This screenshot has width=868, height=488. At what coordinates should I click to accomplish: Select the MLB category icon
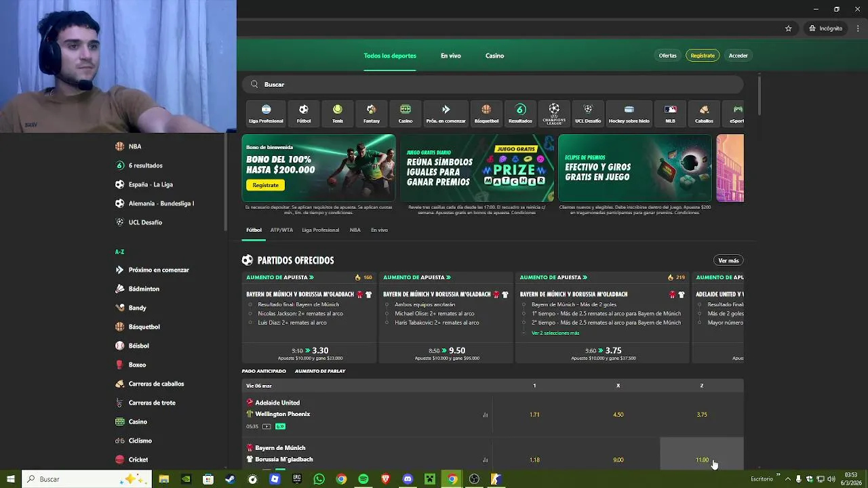670,113
